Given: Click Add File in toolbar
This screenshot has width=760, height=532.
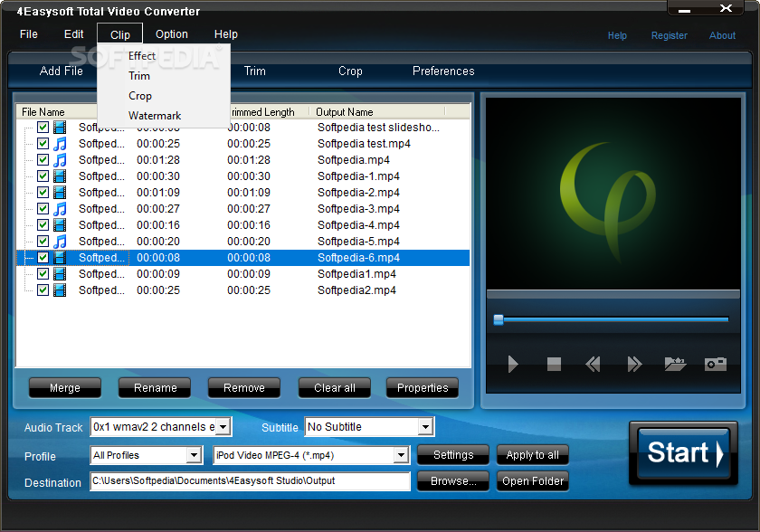Looking at the screenshot, I should coord(62,71).
